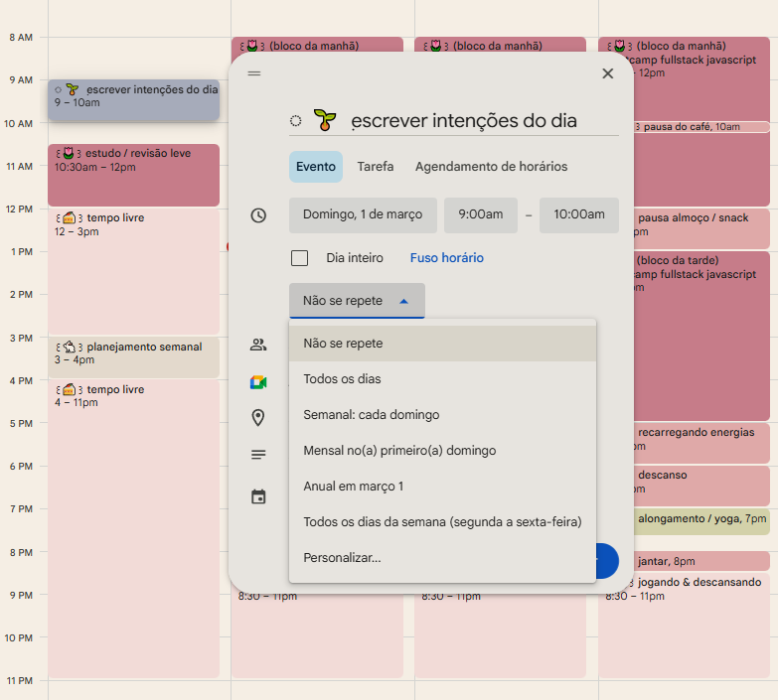The image size is (778, 700).
Task: Click the cake emoji on 12 – 3pm event
Action: click(x=69, y=217)
